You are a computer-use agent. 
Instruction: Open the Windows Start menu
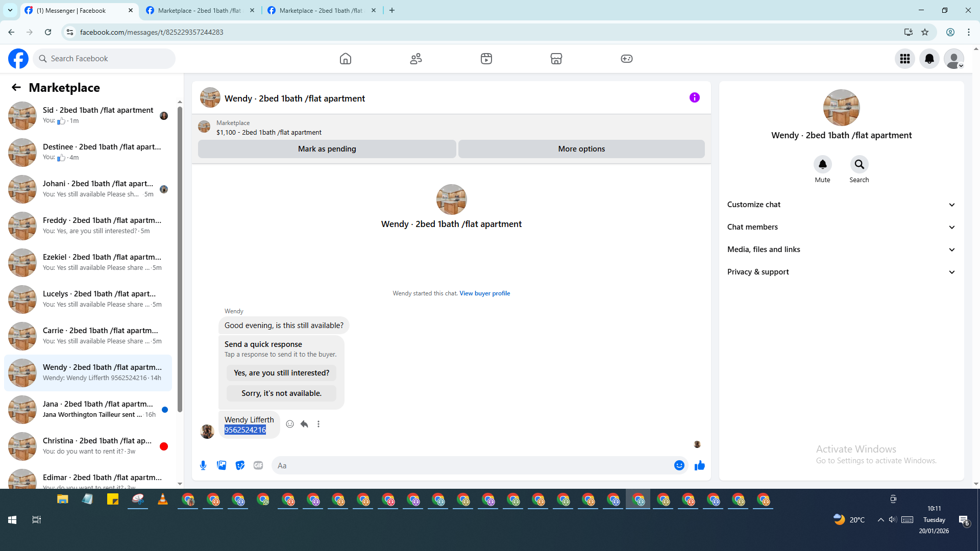click(12, 520)
